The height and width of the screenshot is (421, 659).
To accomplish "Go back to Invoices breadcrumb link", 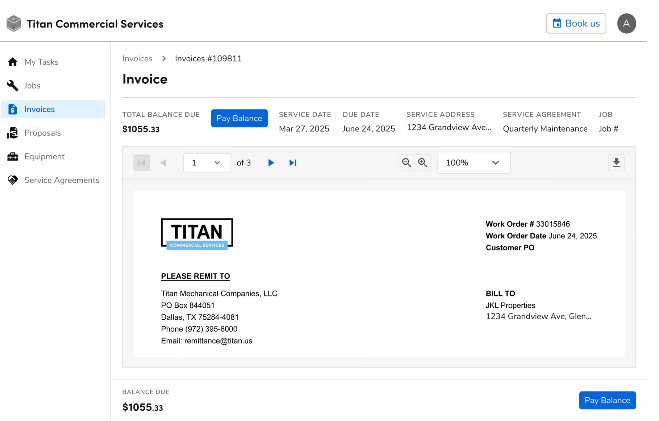I will tap(137, 58).
